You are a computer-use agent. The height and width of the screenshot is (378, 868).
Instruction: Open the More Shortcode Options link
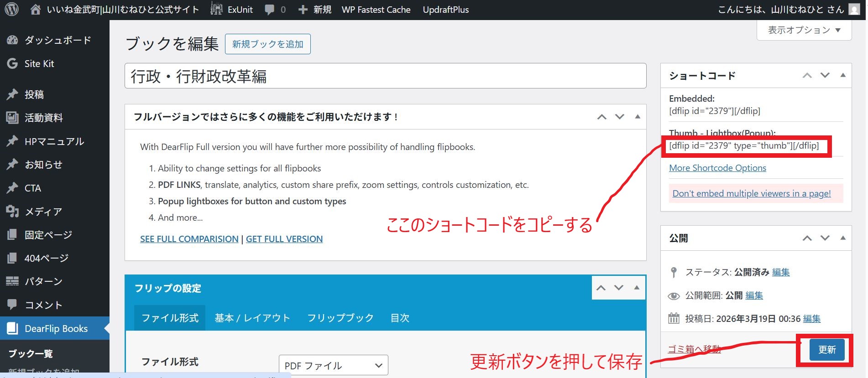tap(717, 168)
